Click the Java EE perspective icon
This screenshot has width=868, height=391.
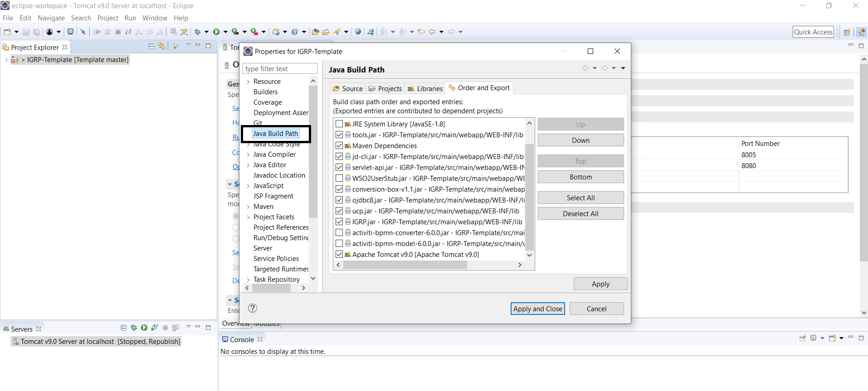tap(861, 32)
